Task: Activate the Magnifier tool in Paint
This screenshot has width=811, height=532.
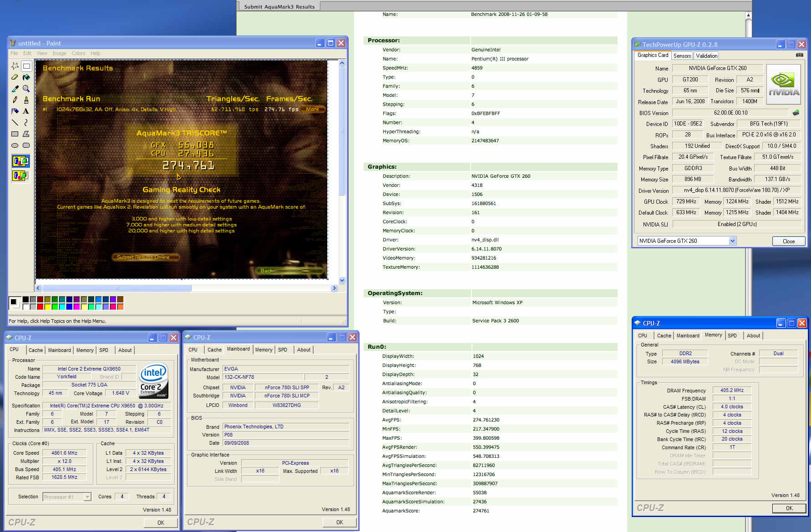Action: 26,89
